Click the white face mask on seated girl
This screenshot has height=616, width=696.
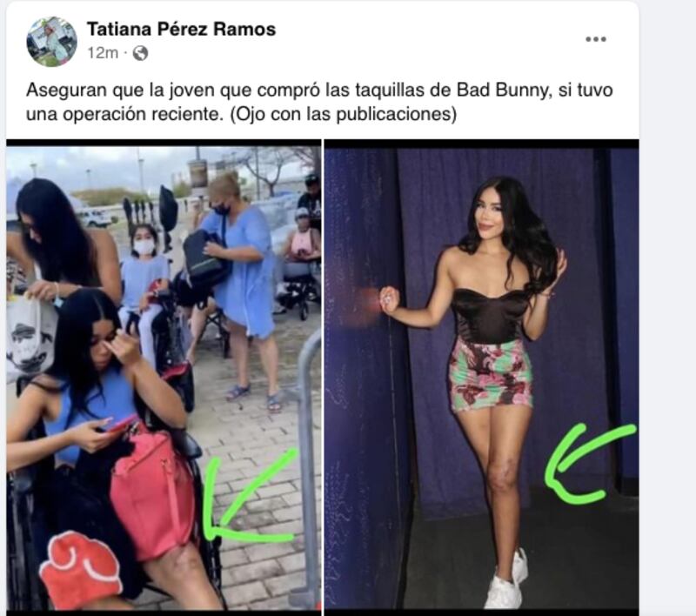coord(144,247)
